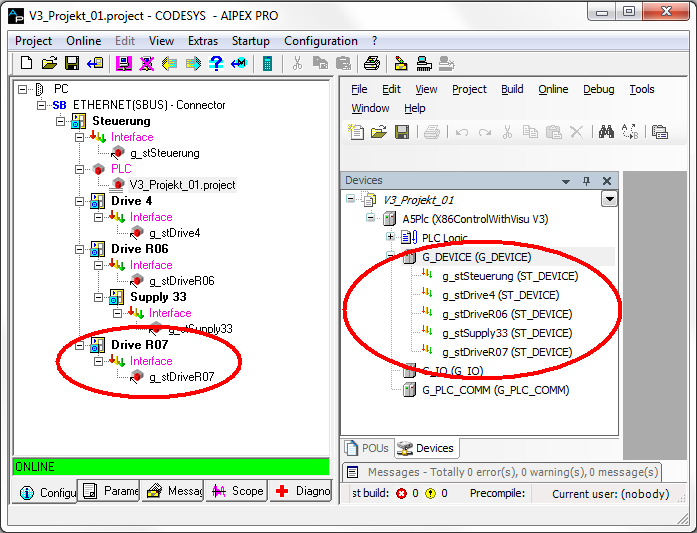Viewport: 697px width, 533px height.
Task: Collapse the ETHERNET(SBUS) Connector node
Action: [41, 105]
